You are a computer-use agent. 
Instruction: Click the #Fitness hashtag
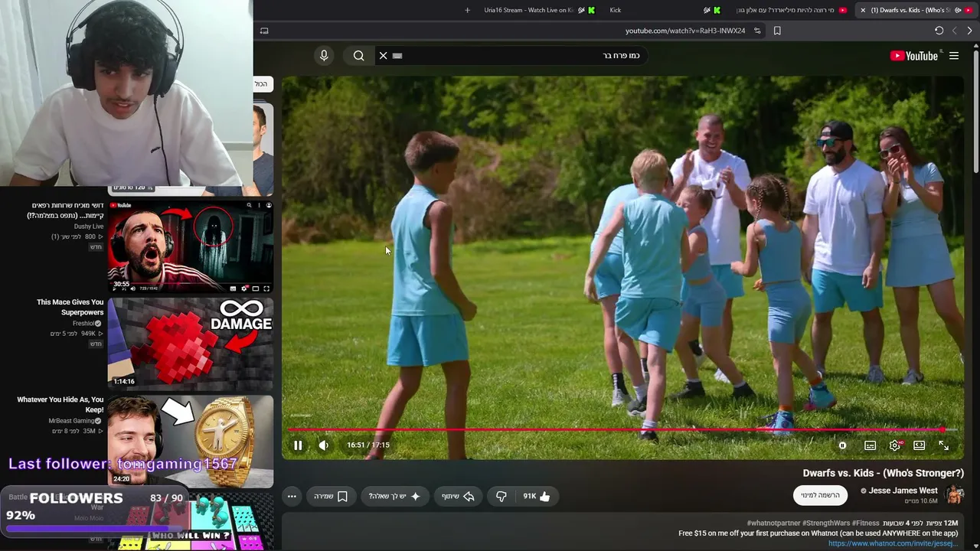[x=865, y=523]
